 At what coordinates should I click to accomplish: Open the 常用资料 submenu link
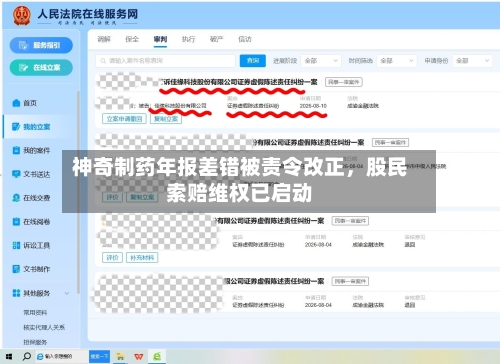tap(35, 313)
